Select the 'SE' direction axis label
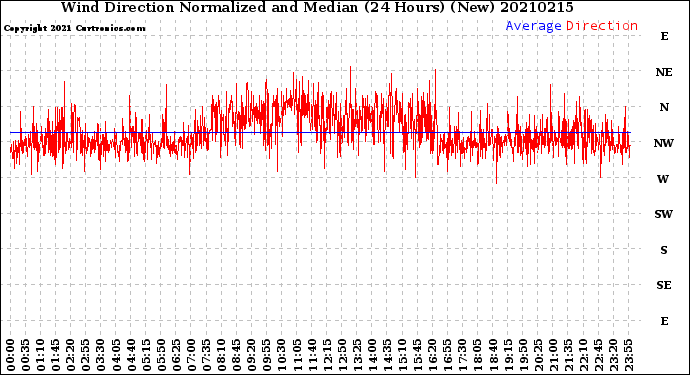The width and height of the screenshot is (690, 375). [x=664, y=286]
